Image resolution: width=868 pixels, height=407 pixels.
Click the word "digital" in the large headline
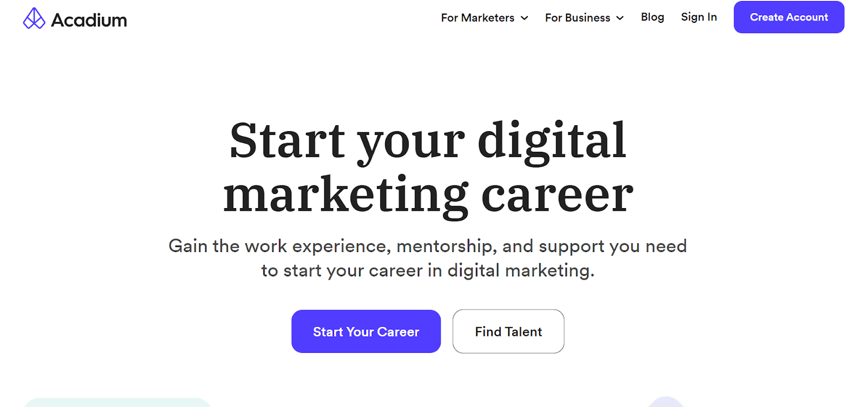pyautogui.click(x=552, y=141)
